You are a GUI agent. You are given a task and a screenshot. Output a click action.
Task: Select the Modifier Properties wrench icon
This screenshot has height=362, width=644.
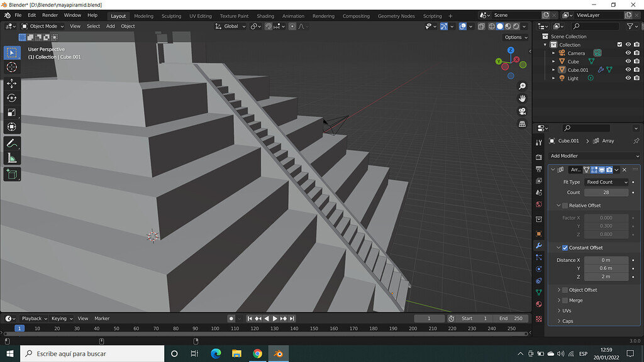pyautogui.click(x=538, y=246)
